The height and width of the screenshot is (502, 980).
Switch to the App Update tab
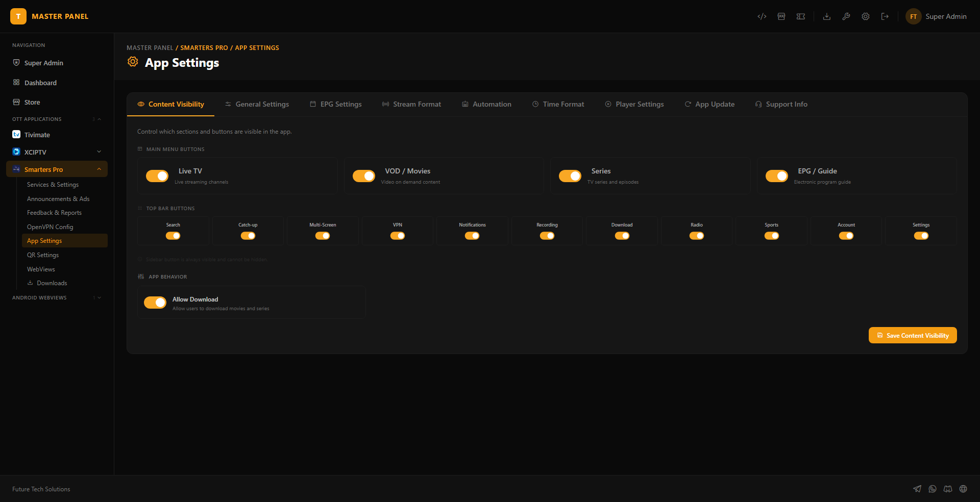coord(709,104)
